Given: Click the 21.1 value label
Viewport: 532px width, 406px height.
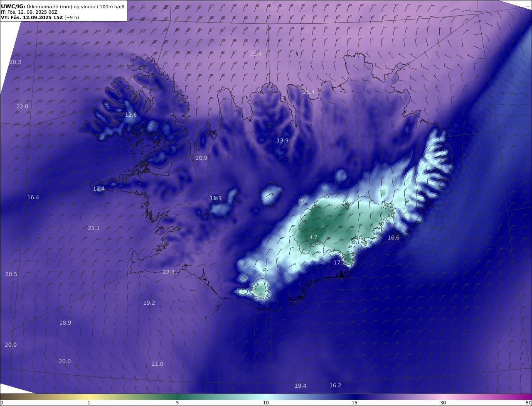Looking at the screenshot, I should coord(94,228).
